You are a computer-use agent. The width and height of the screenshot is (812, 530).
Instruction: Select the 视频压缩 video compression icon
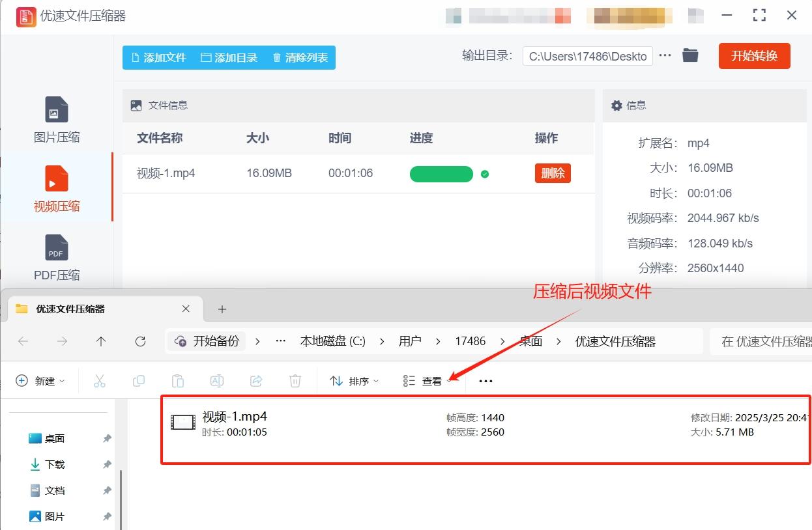click(57, 178)
